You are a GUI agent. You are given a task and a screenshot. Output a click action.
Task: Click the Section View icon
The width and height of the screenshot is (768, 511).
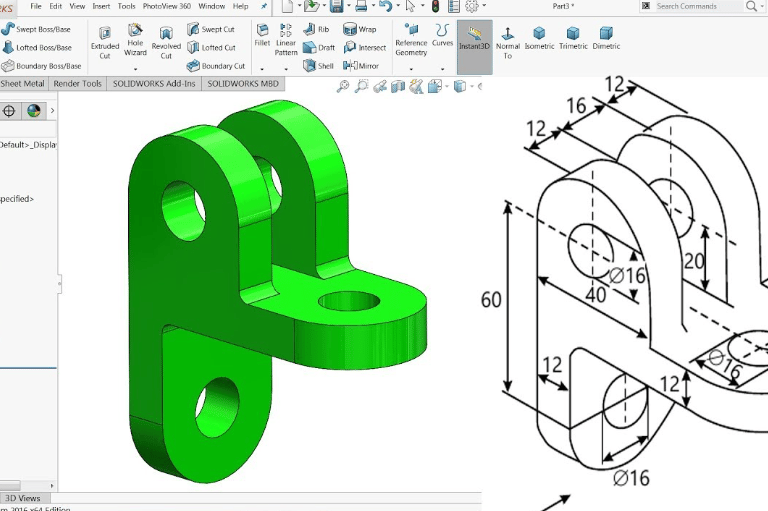pos(398,87)
